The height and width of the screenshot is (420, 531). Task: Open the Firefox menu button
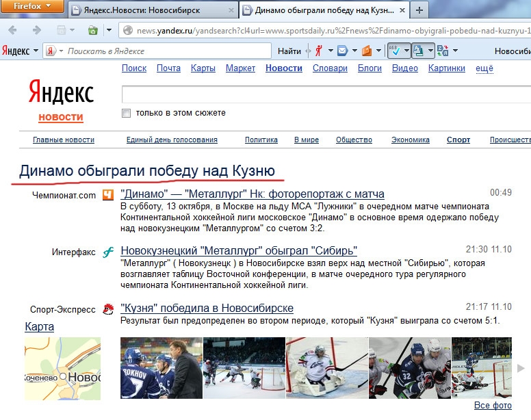tap(32, 6)
